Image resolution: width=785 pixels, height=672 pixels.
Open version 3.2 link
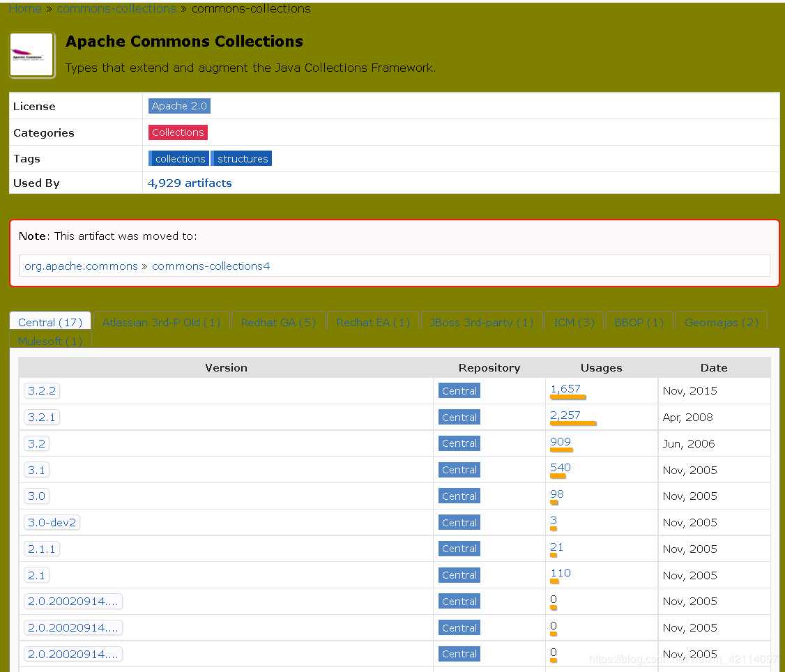tap(36, 443)
